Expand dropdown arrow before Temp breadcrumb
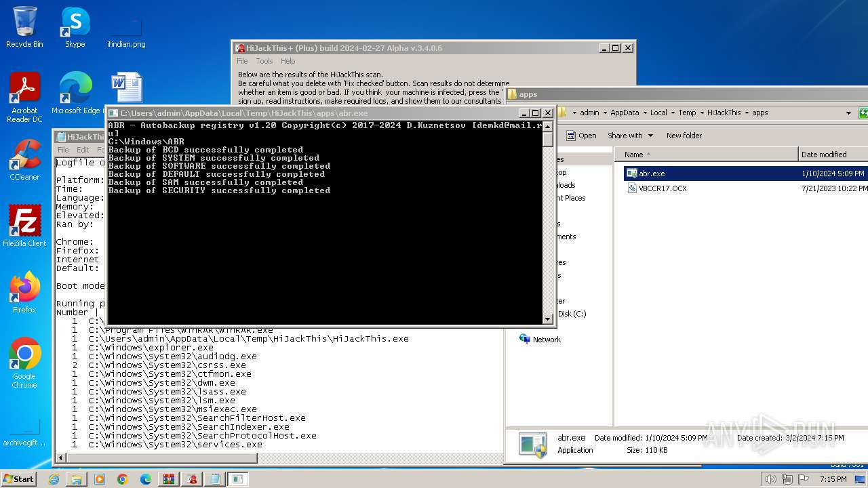 coord(673,113)
